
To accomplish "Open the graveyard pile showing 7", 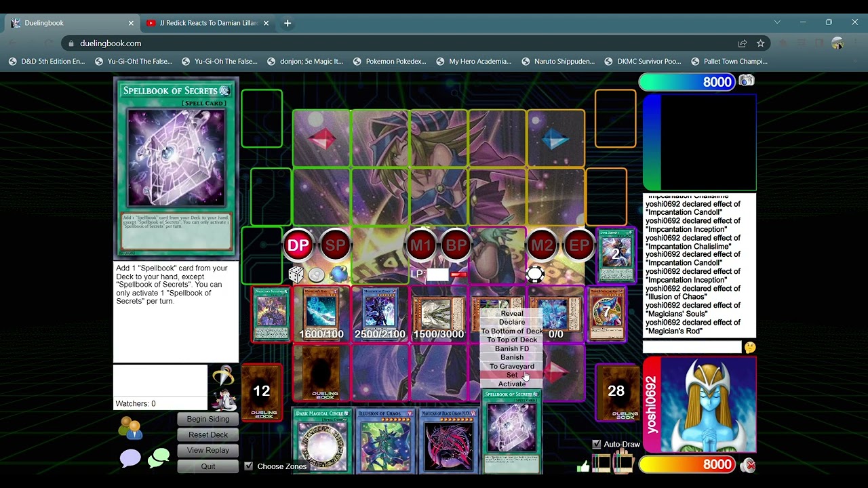I will [606, 314].
